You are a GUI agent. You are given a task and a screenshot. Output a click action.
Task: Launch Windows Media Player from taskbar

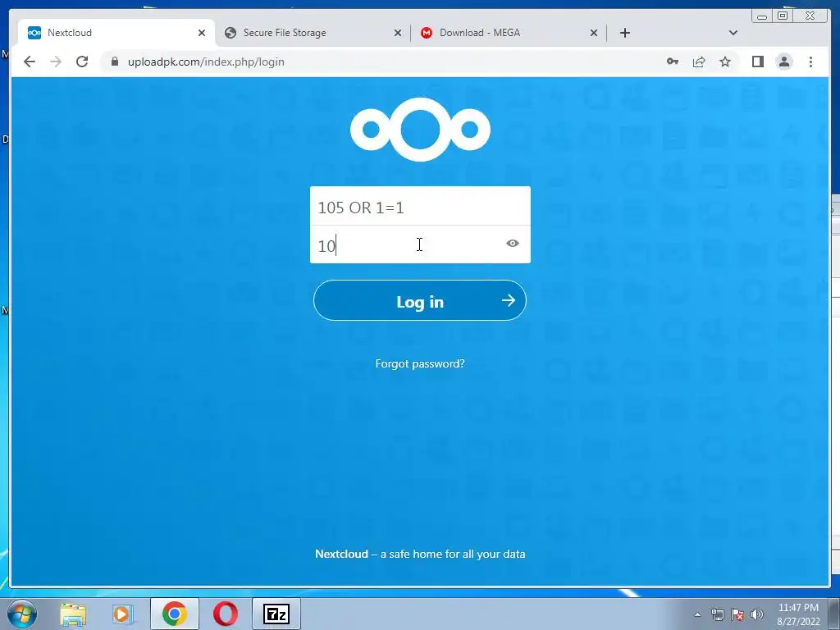pos(123,614)
